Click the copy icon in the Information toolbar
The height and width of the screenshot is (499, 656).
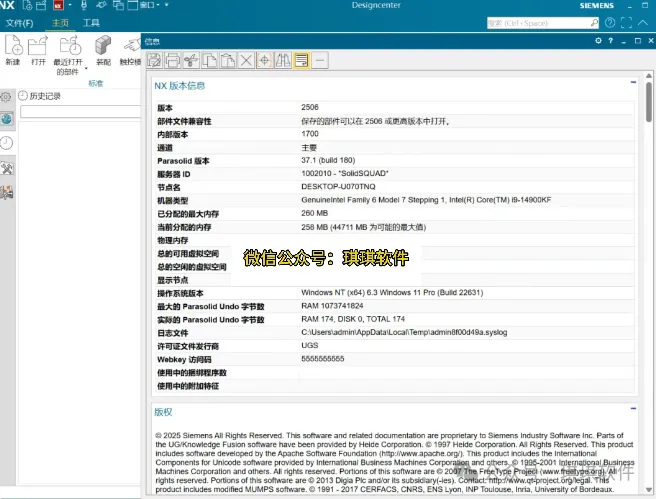coord(209,60)
